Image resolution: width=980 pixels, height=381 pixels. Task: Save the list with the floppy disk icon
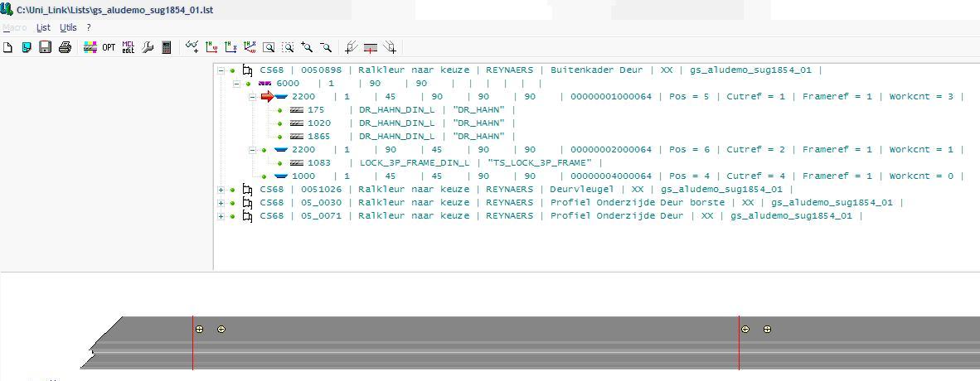tap(45, 47)
